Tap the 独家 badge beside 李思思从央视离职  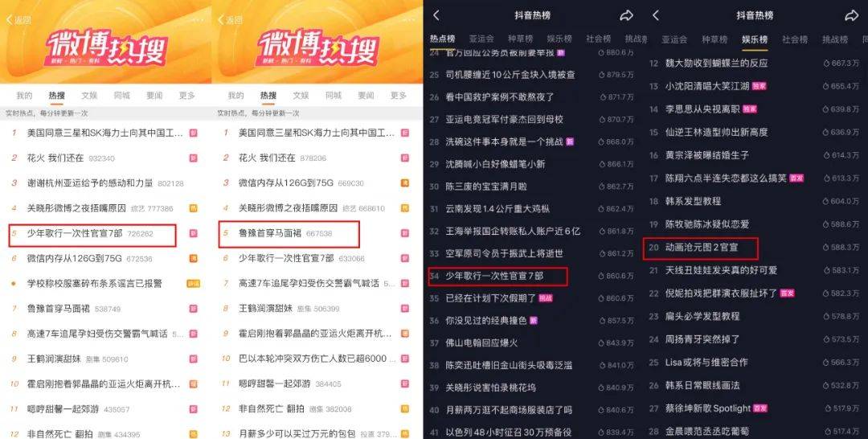tap(749, 109)
